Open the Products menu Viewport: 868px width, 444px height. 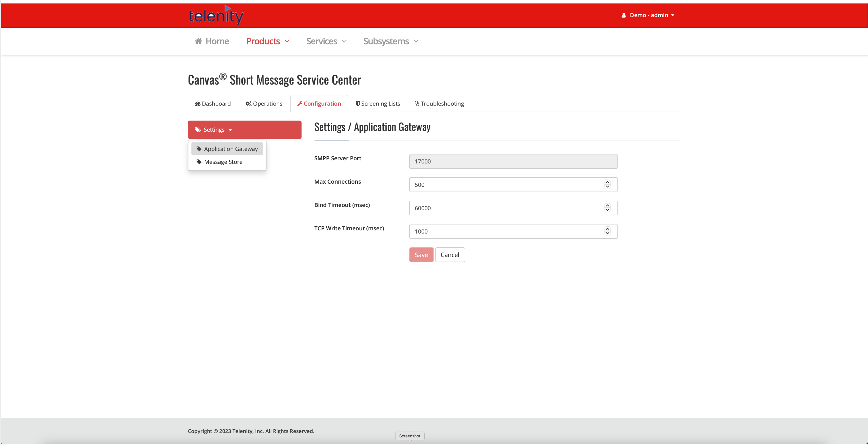pyautogui.click(x=268, y=41)
